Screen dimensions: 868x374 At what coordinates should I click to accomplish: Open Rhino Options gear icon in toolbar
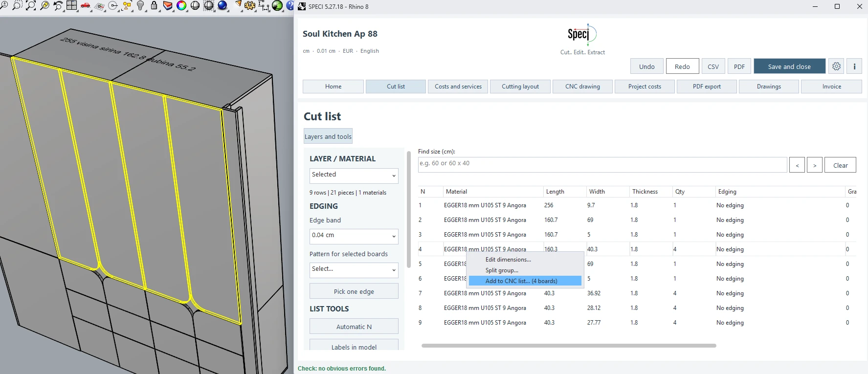[x=250, y=5]
